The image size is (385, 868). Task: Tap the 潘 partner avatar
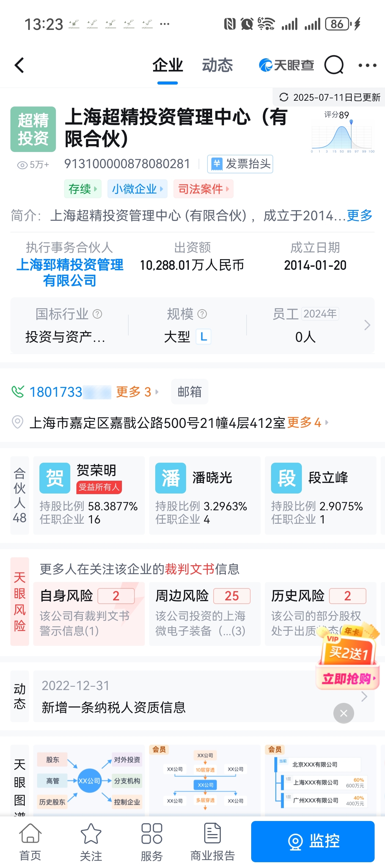[171, 478]
